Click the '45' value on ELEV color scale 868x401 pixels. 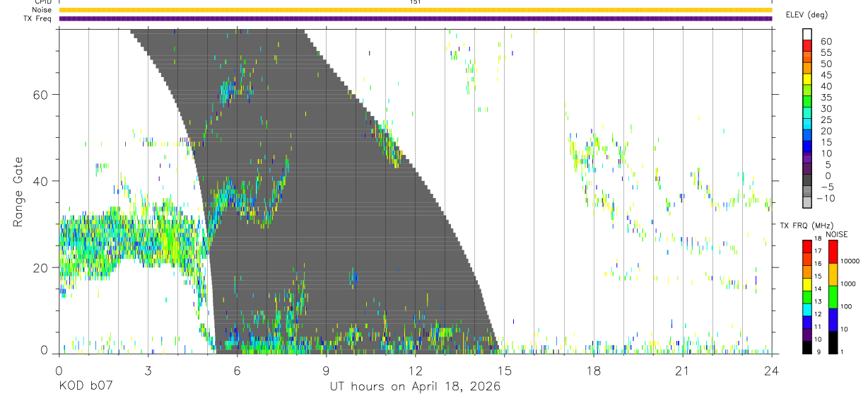point(826,75)
